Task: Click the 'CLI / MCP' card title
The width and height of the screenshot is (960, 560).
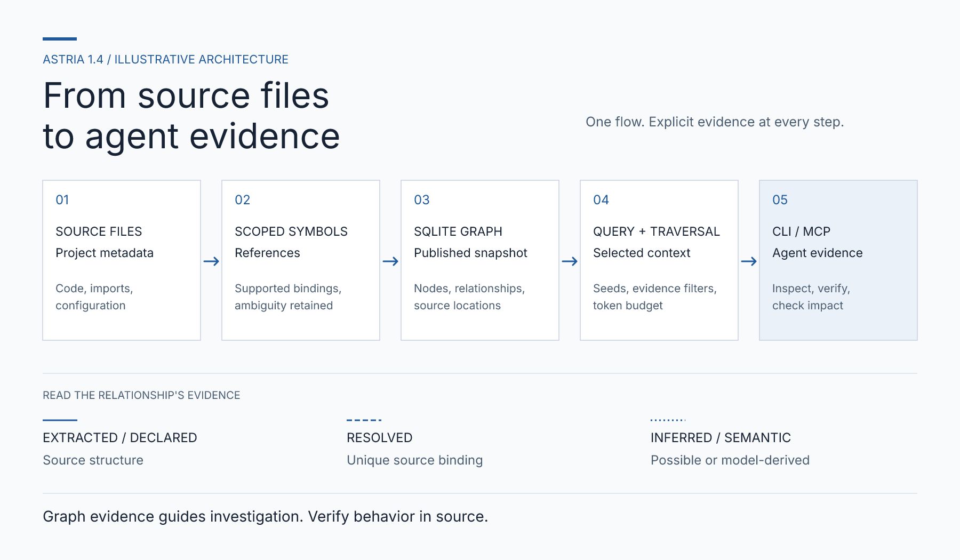Action: click(x=801, y=231)
